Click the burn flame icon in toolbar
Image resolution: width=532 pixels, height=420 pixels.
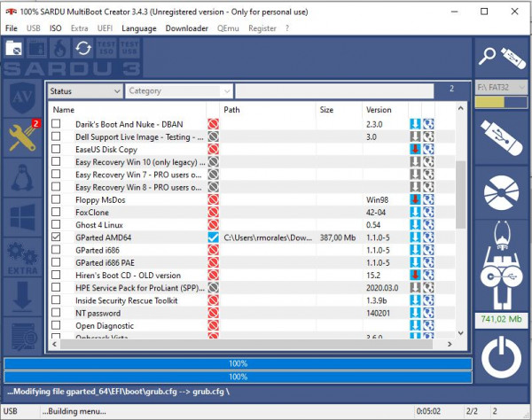[60, 48]
